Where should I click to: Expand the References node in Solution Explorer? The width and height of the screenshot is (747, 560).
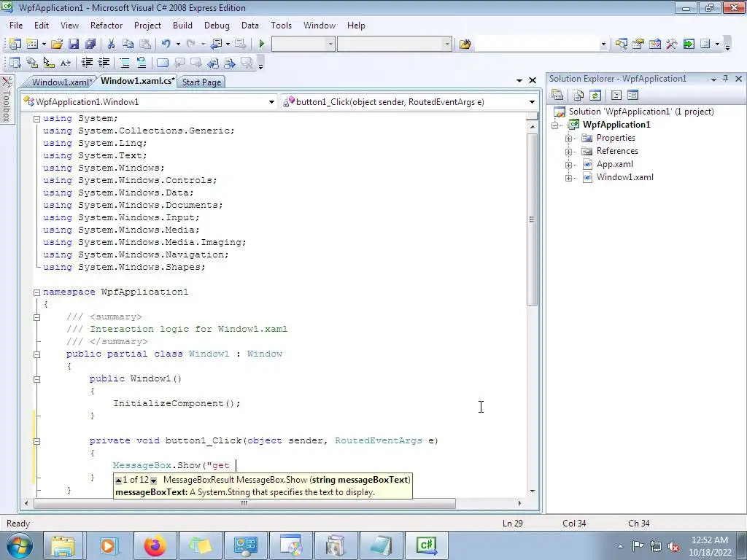(x=568, y=152)
